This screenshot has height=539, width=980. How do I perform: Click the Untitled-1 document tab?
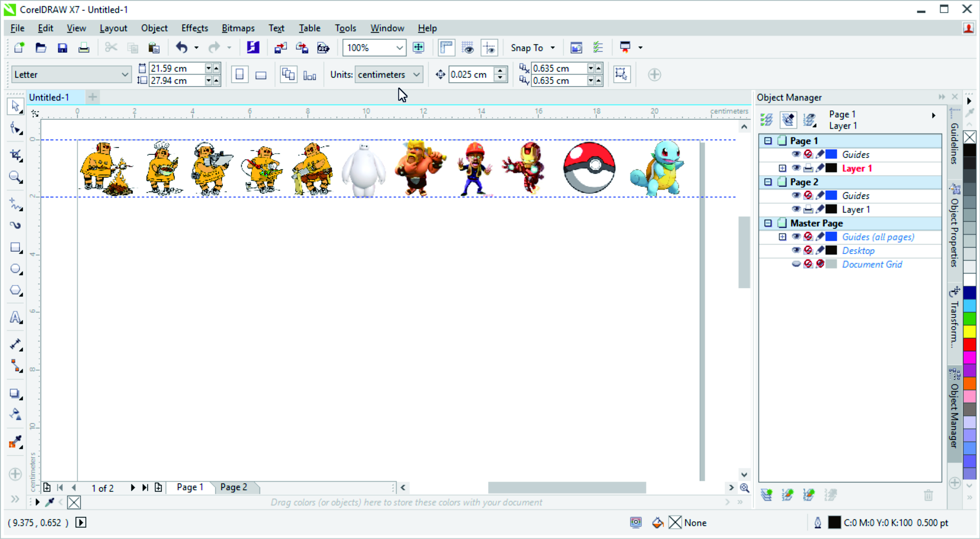49,97
